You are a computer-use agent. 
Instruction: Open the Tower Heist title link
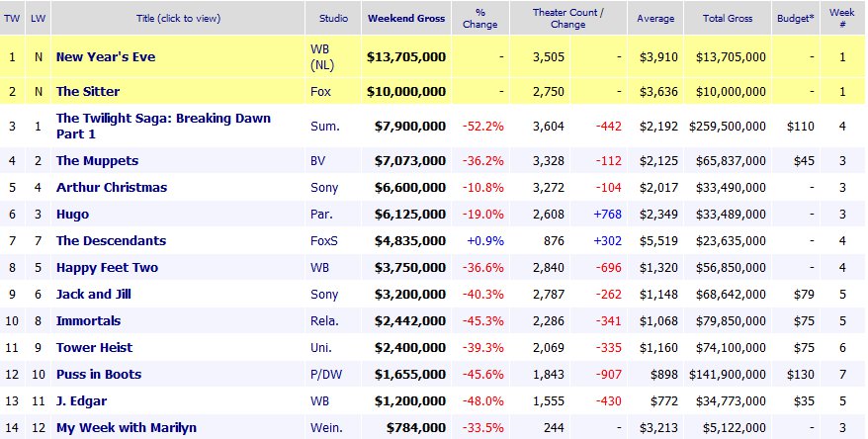click(x=95, y=348)
